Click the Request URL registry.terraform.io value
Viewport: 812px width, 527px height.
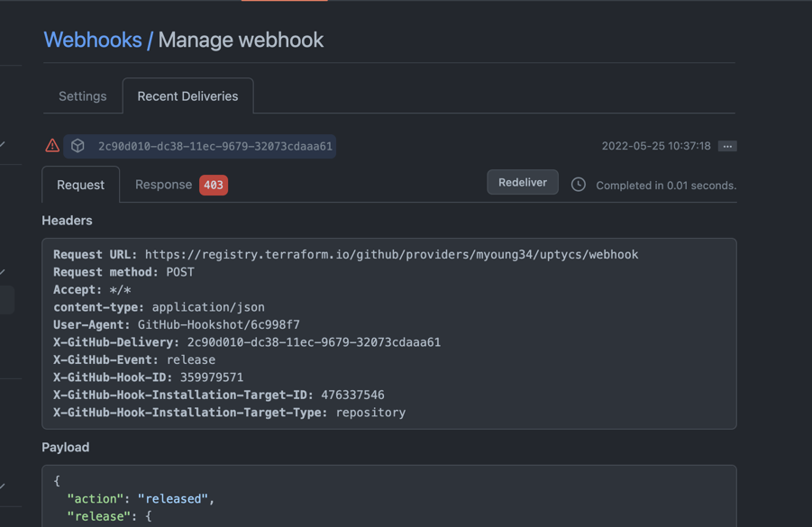tap(391, 255)
